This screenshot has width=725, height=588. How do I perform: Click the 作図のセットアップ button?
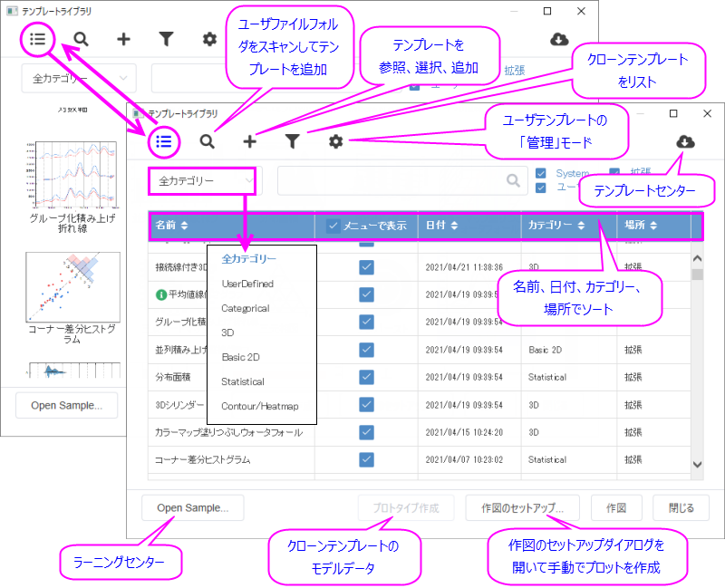(523, 507)
